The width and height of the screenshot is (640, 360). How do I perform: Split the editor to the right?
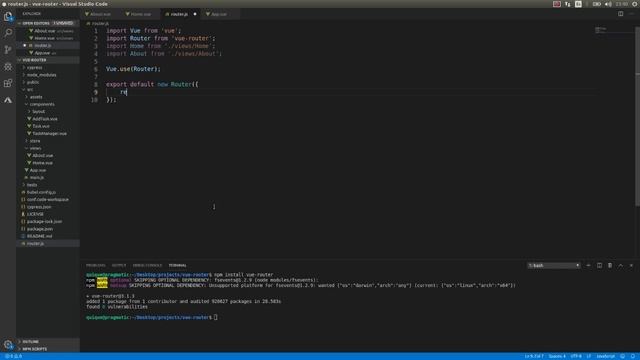(x=620, y=14)
